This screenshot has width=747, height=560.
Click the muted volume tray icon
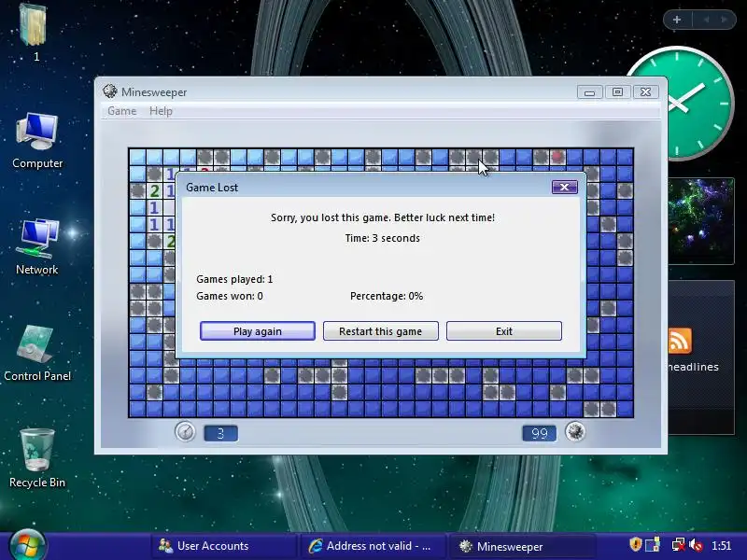(696, 545)
